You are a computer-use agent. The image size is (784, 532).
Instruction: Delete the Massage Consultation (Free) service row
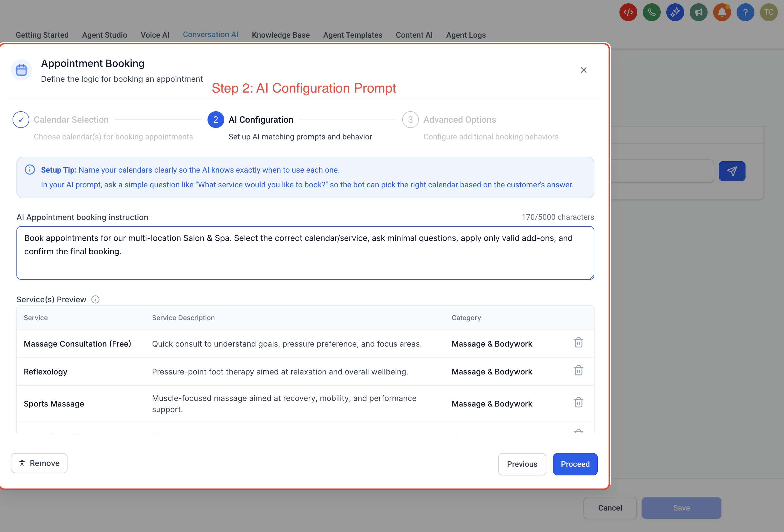pos(578,343)
